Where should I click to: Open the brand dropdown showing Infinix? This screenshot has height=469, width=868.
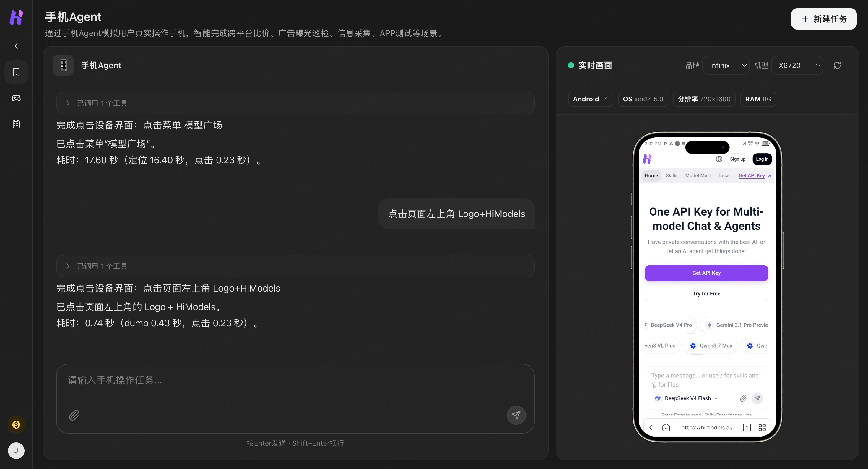[726, 65]
